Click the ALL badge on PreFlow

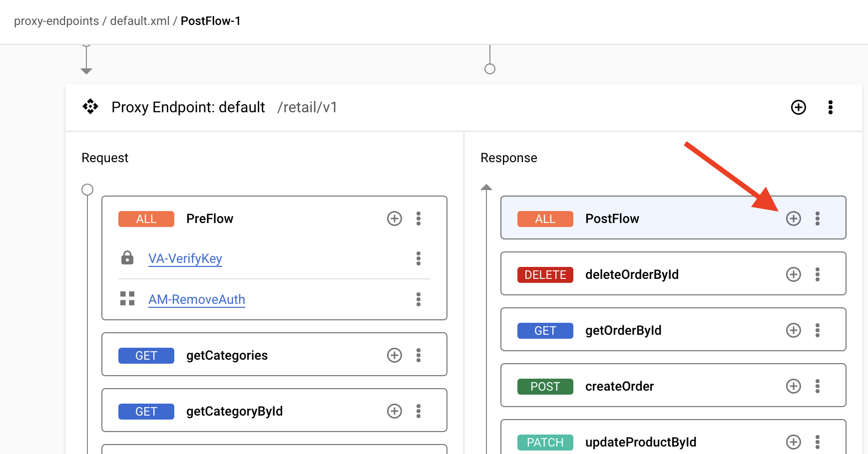pyautogui.click(x=146, y=219)
